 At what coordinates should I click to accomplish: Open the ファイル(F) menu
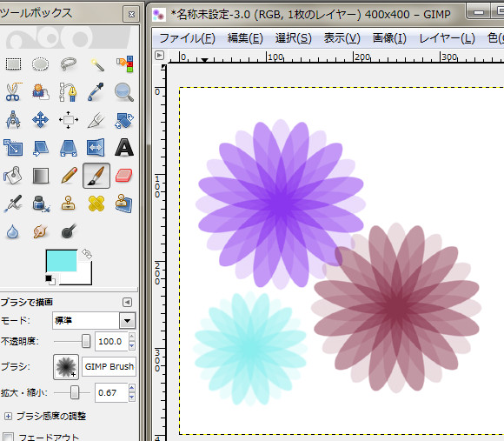click(x=187, y=38)
